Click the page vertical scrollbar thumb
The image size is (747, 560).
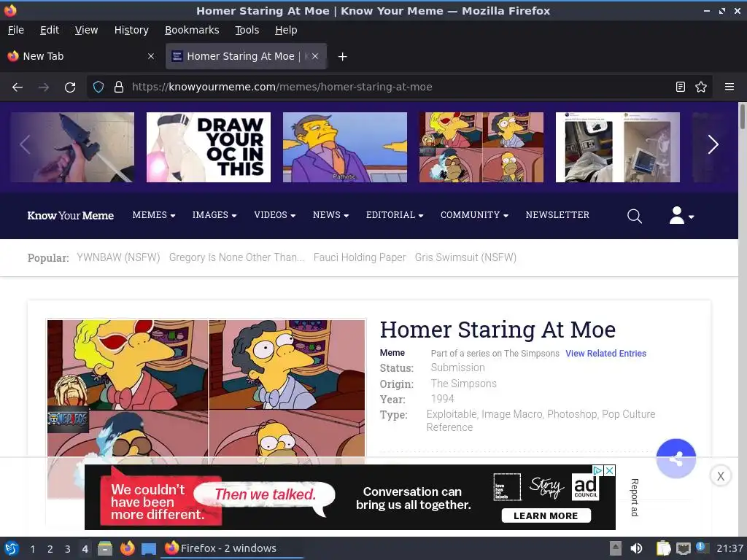[742, 115]
